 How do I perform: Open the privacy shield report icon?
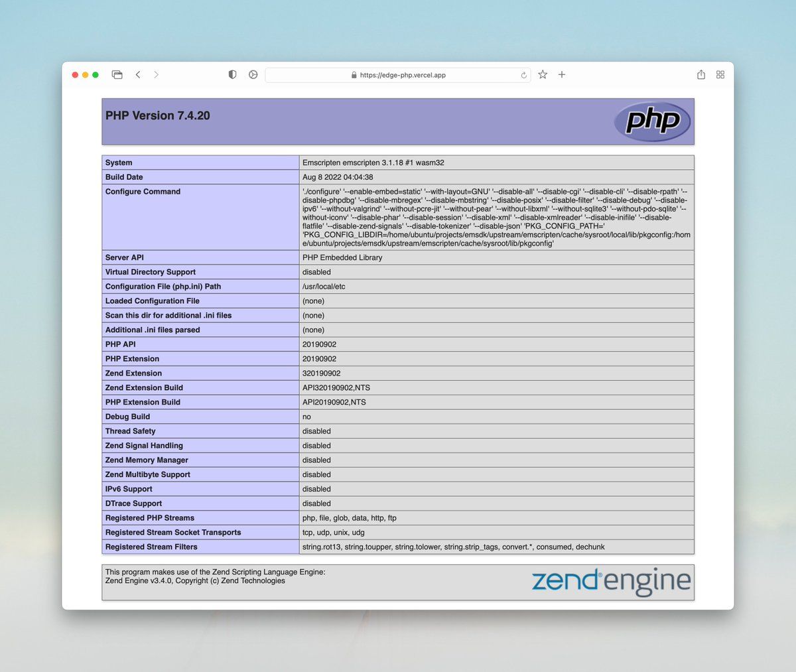tap(232, 75)
